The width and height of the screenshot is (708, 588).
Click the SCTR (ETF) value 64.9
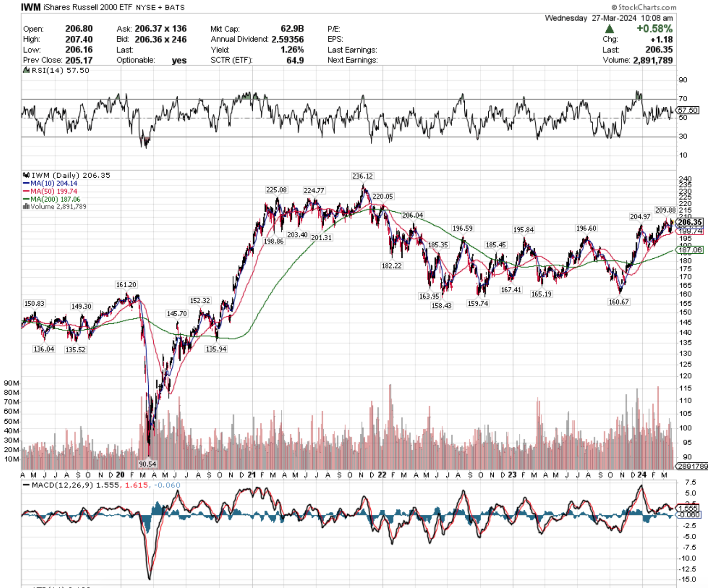click(x=295, y=60)
